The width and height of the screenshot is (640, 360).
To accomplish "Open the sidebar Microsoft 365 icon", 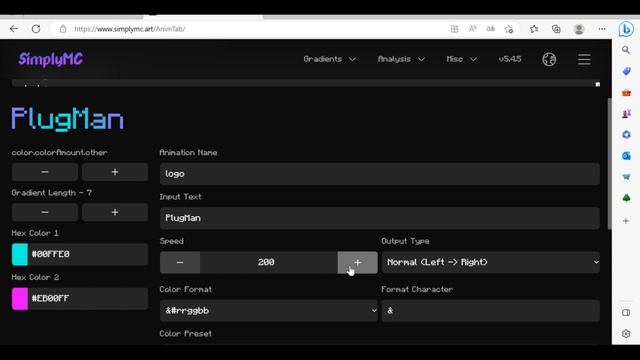I will pyautogui.click(x=626, y=135).
